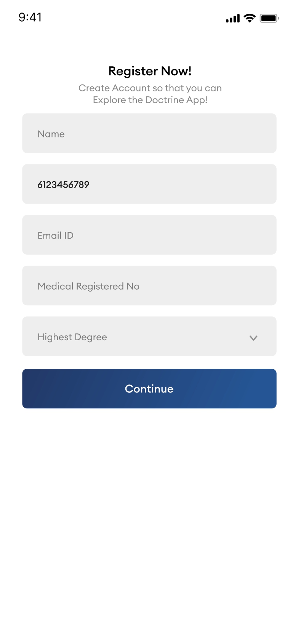The height and width of the screenshot is (644, 298).
Task: Click the battery indicator icon
Action: click(x=269, y=18)
